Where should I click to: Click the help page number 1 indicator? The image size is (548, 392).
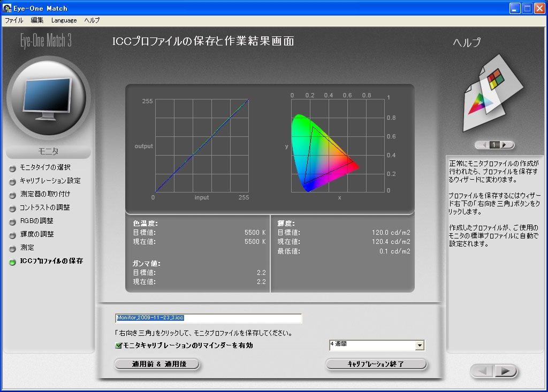coord(494,144)
